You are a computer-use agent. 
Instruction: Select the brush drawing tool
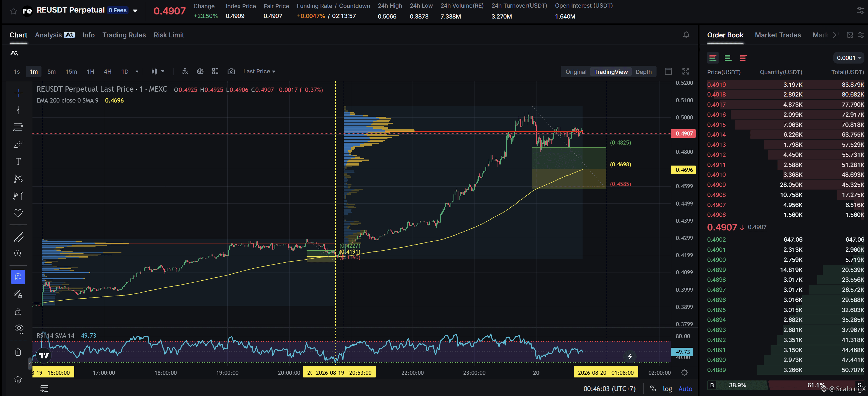tap(18, 145)
